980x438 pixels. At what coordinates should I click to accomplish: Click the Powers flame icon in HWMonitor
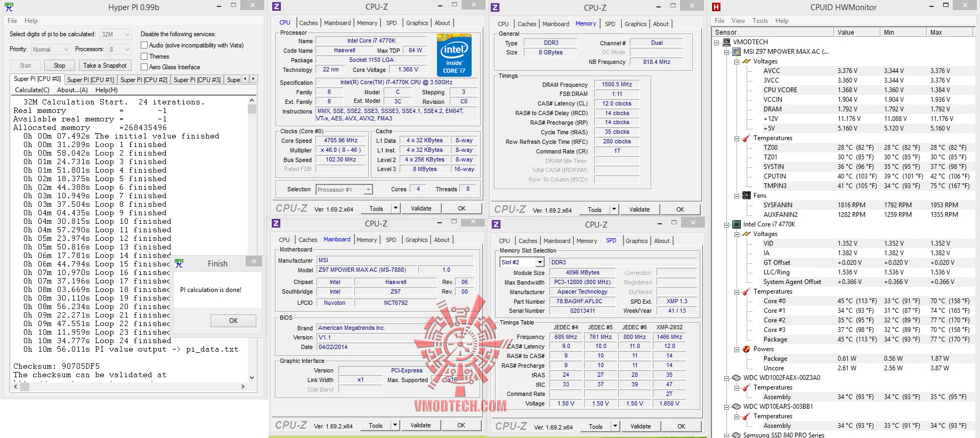tap(746, 349)
